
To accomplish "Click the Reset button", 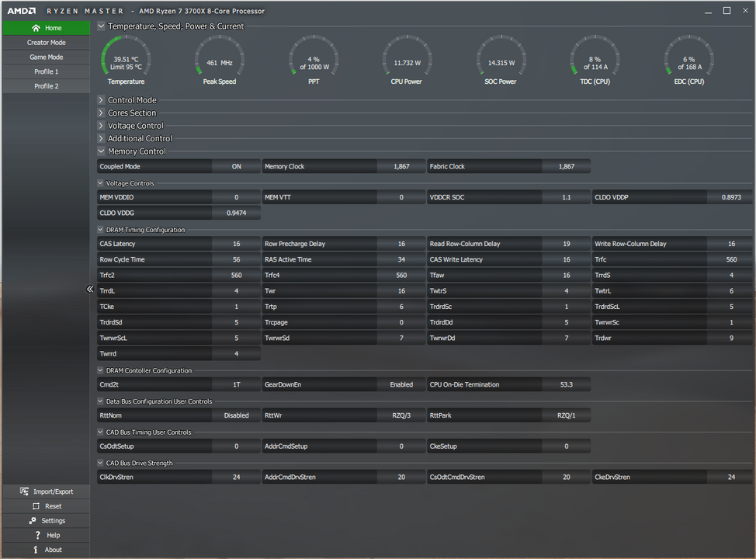I will tap(47, 506).
